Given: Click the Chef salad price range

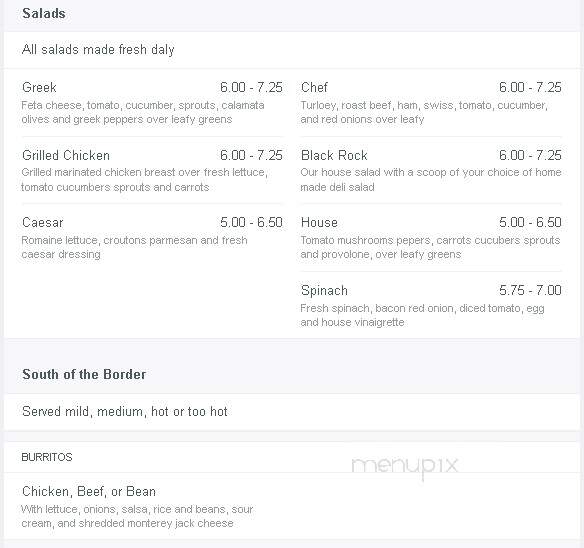Looking at the screenshot, I should 530,88.
